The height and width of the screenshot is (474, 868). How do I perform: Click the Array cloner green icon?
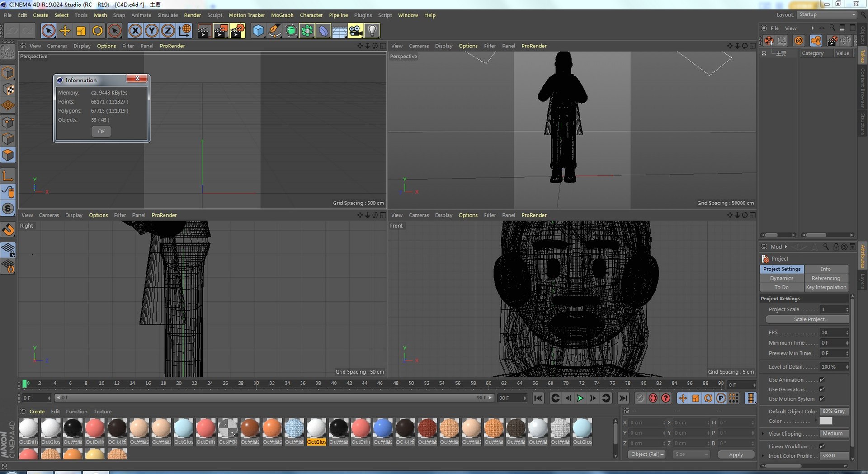tap(307, 31)
